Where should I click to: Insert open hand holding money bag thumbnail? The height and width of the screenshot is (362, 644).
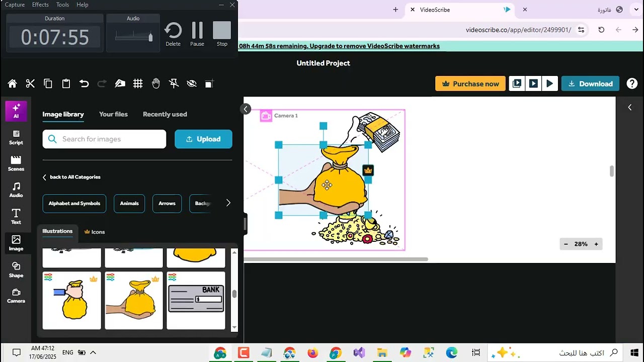tap(134, 301)
